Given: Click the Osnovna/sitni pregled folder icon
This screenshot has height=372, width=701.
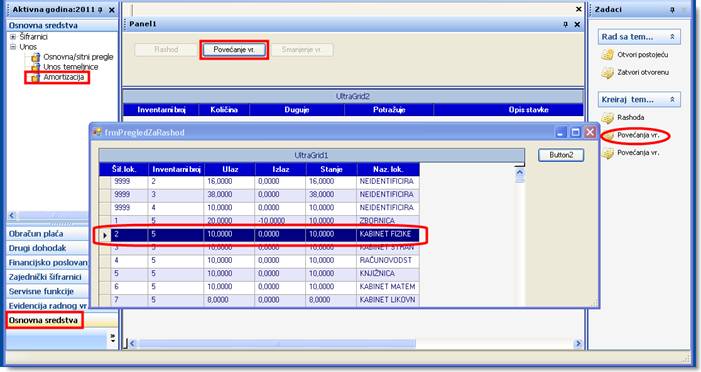Looking at the screenshot, I should [x=35, y=57].
